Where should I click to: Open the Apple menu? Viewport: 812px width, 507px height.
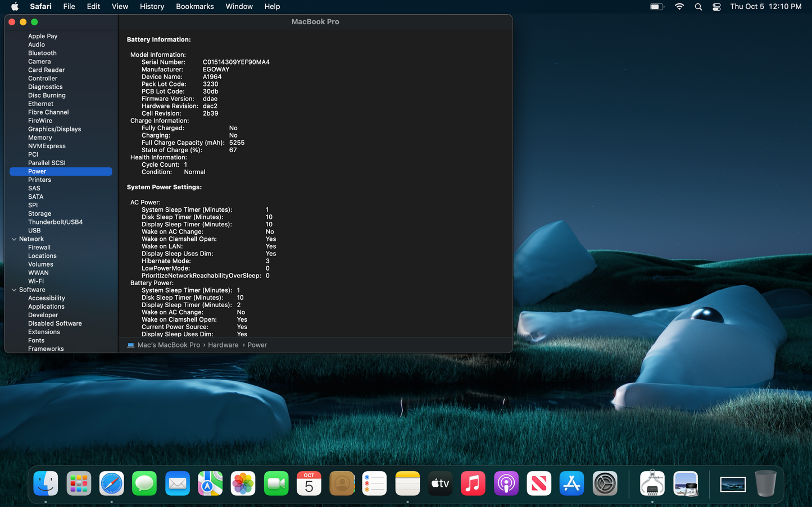15,7
